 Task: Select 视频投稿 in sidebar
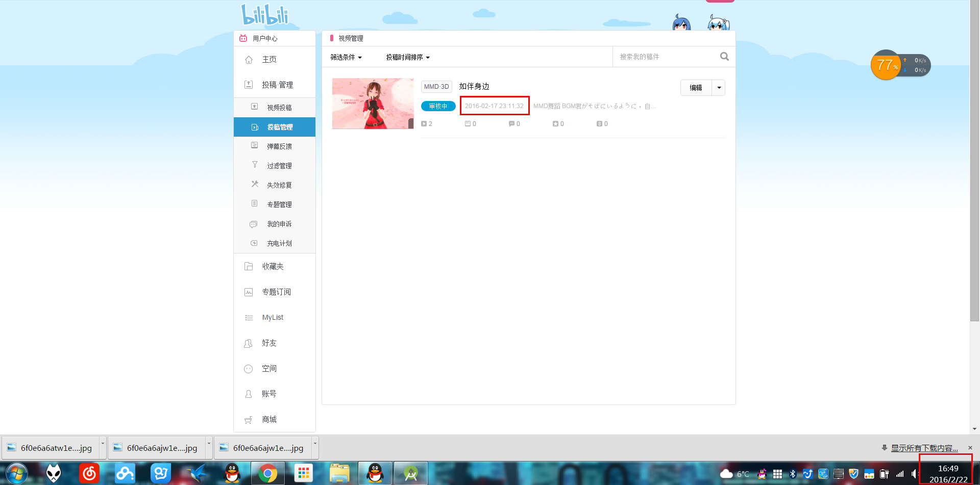click(x=279, y=108)
